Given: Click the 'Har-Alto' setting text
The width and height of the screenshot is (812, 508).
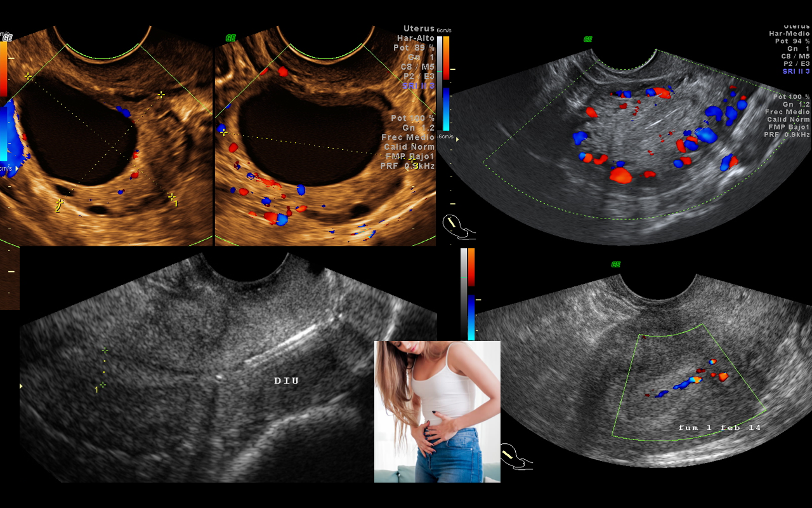Looking at the screenshot, I should [416, 38].
